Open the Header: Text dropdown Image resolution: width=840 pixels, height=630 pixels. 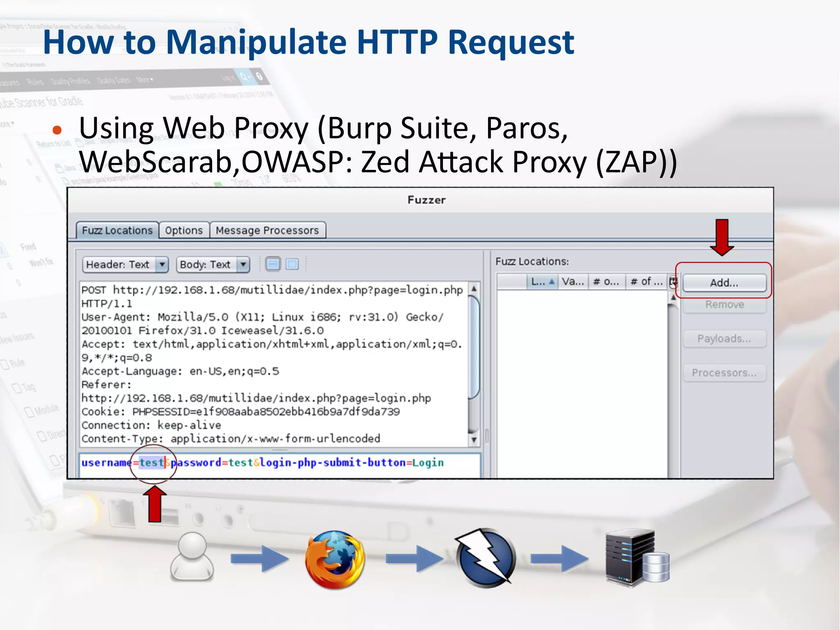click(x=126, y=265)
